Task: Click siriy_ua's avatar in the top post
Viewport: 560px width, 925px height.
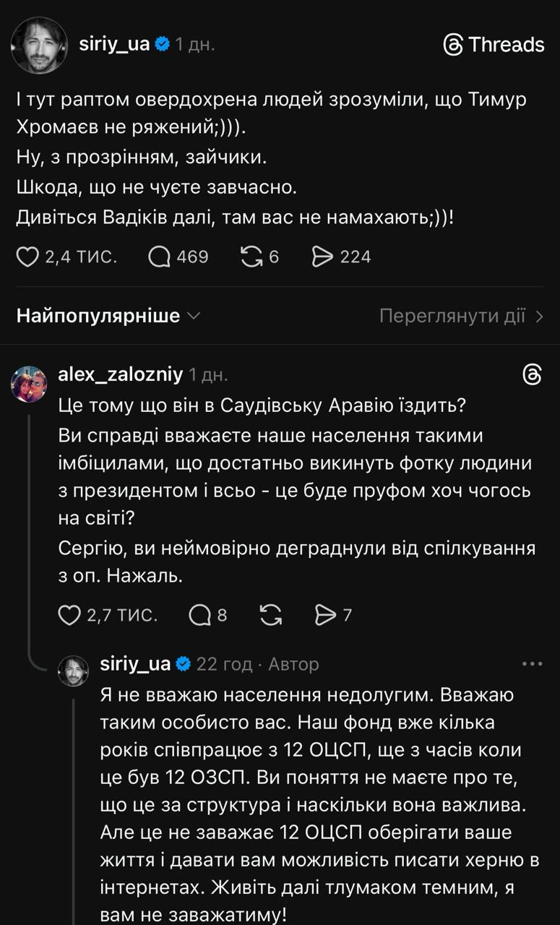Action: pyautogui.click(x=40, y=45)
